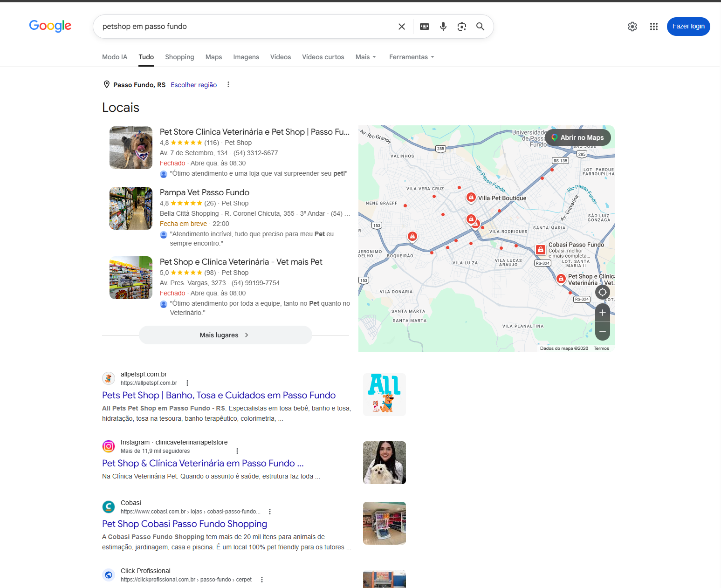Screen dimensions: 721x588
Task: Open more options for Instagram clinicaveterinariapetstore result
Action: point(237,451)
